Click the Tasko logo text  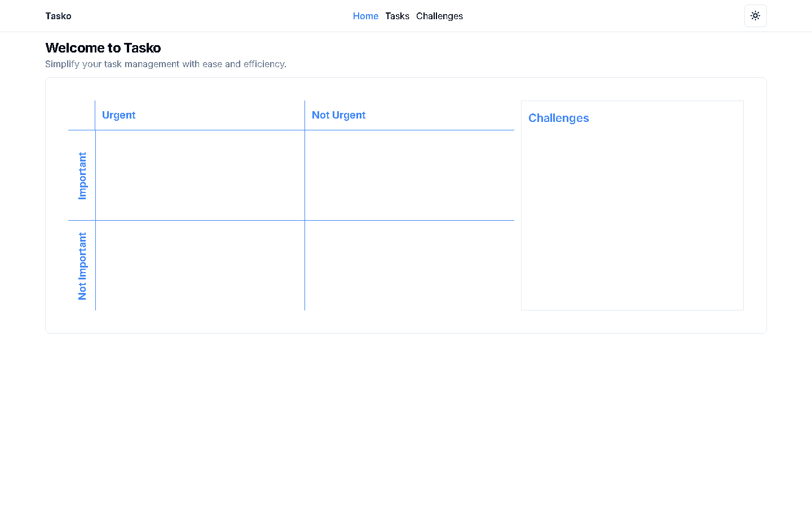click(58, 16)
